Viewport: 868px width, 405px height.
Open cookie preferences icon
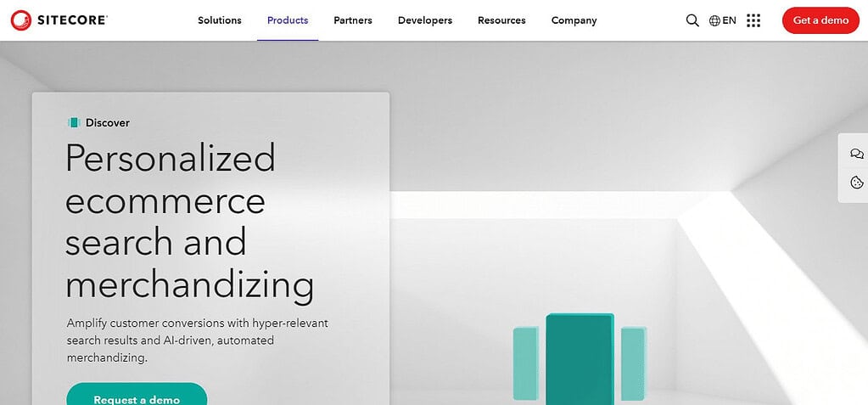[856, 182]
